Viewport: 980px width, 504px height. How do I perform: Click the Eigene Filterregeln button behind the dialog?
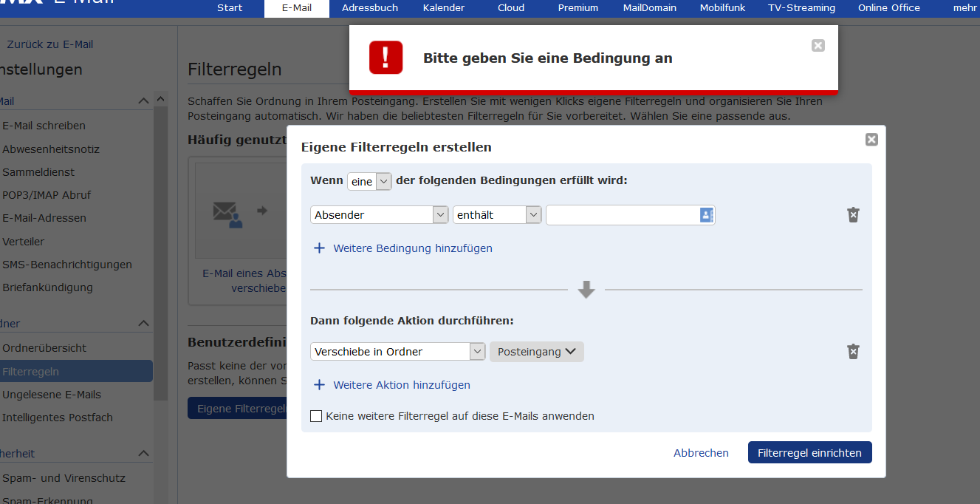[237, 409]
